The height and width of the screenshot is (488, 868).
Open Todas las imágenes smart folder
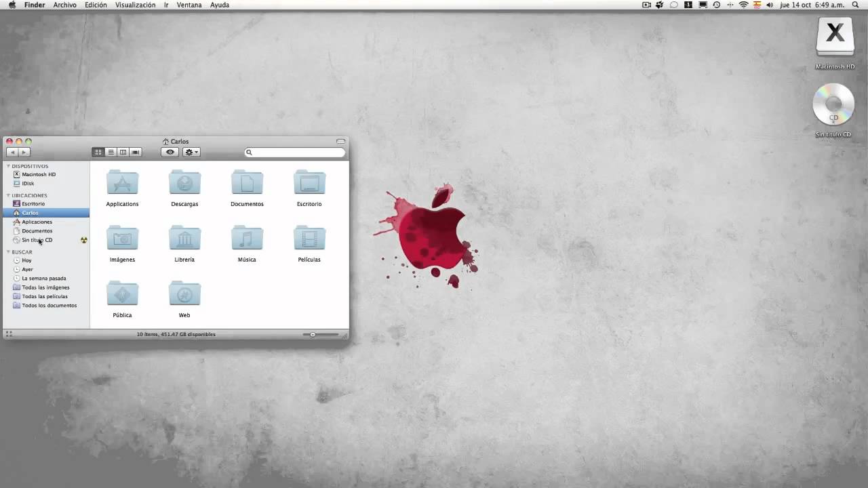(47, 287)
